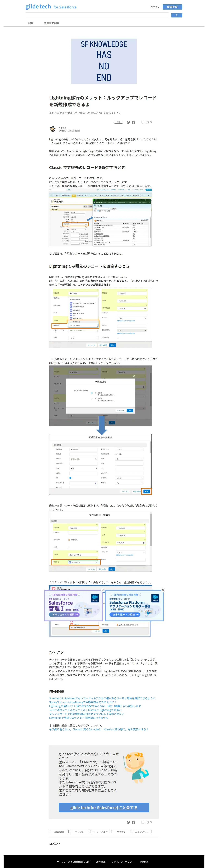Viewport: 208px width, 868px height.
Task: Open the 新規取引先 record type modal screenshot
Action: coord(101,396)
